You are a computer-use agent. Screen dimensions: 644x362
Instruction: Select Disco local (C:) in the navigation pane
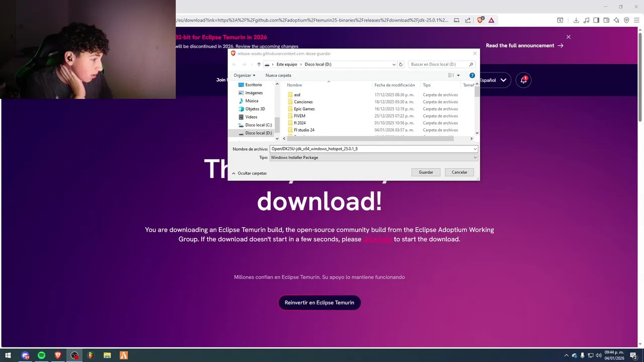click(x=259, y=125)
